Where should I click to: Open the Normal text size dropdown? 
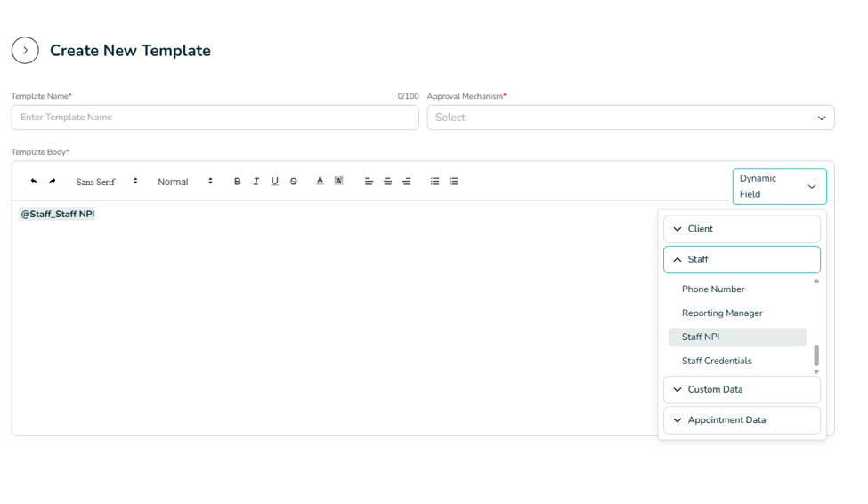[185, 182]
